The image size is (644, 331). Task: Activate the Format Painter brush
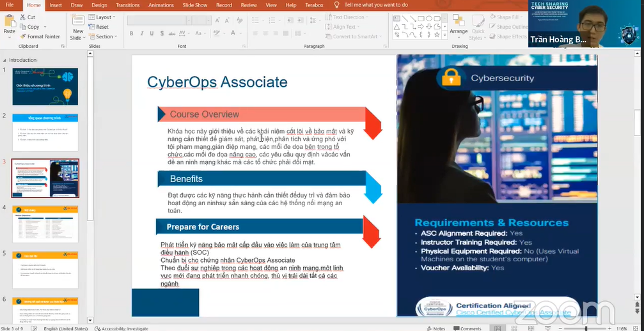22,36
